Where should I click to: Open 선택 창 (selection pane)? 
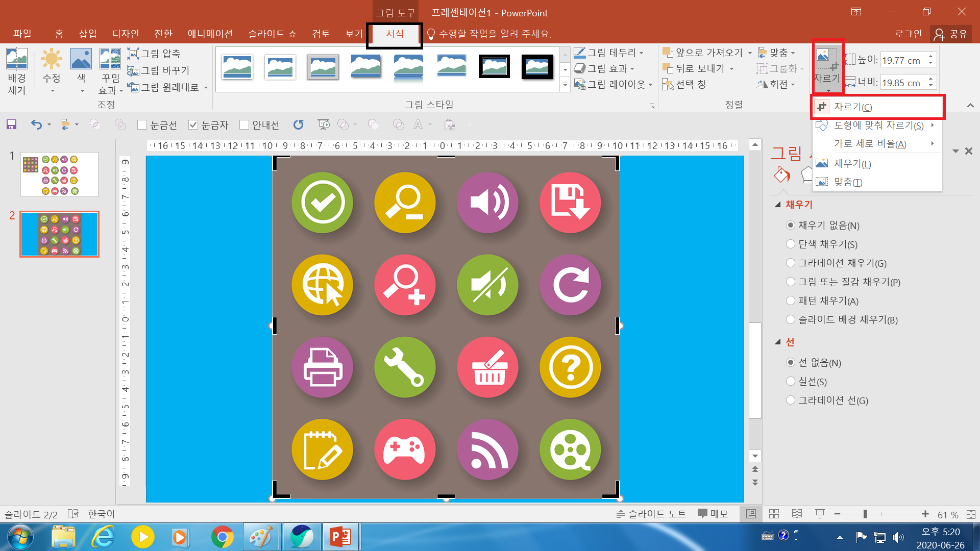point(684,85)
